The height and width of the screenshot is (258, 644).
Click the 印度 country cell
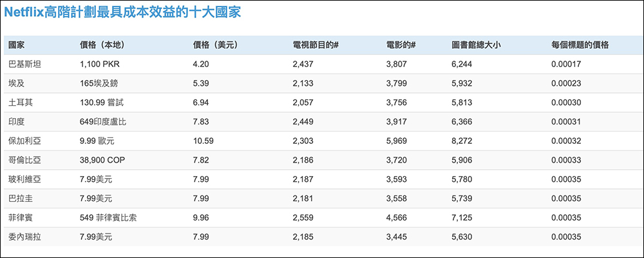[17, 122]
